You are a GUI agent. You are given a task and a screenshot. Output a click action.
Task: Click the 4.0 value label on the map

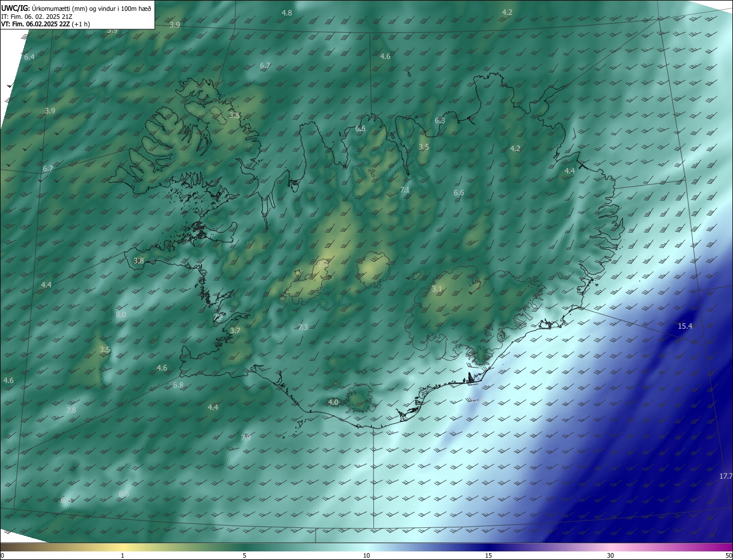point(333,402)
